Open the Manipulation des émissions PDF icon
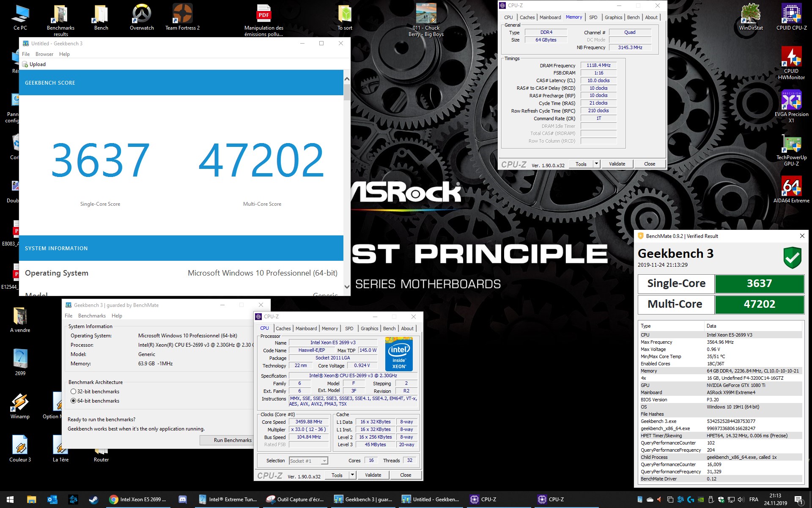This screenshot has height=508, width=812. point(263,20)
